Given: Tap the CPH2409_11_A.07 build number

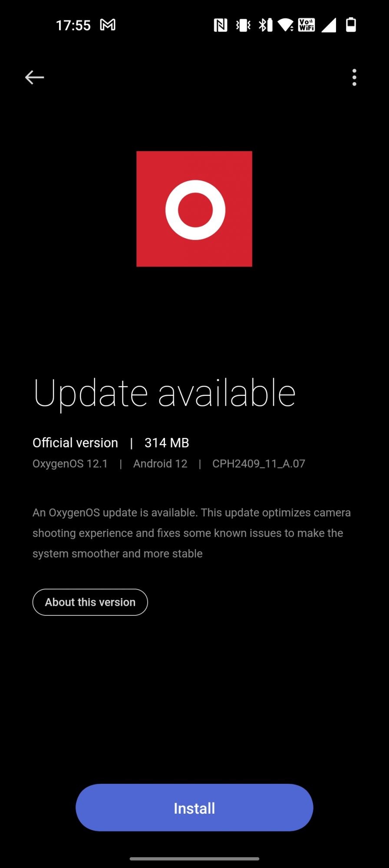Looking at the screenshot, I should coord(259,464).
